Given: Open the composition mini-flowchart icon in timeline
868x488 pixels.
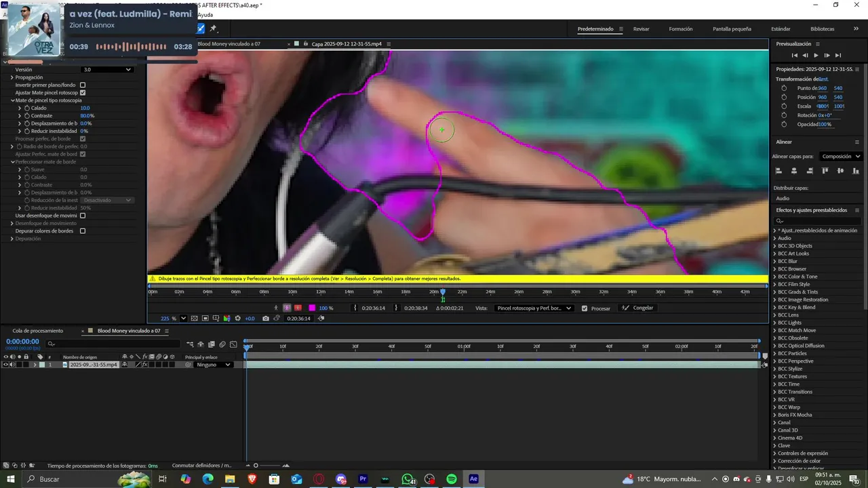Looking at the screenshot, I should 190,344.
